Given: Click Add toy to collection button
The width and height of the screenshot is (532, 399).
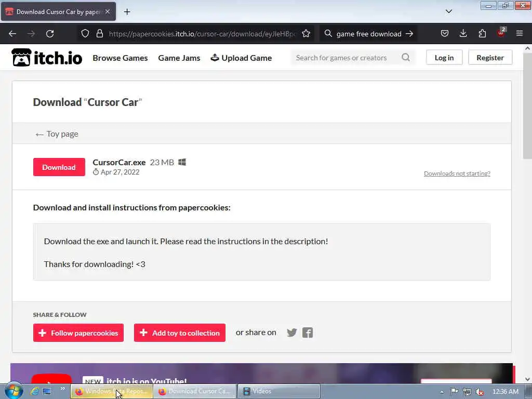Looking at the screenshot, I should tap(179, 333).
